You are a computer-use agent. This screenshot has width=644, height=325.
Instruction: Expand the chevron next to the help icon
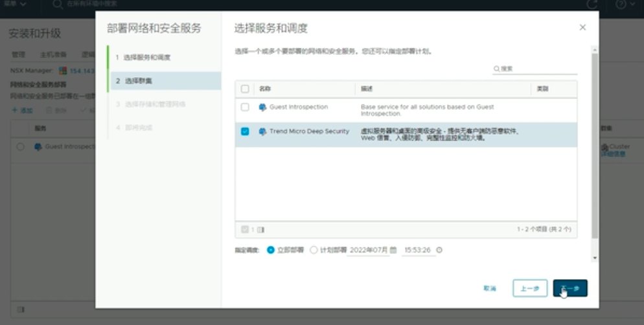[x=632, y=4]
